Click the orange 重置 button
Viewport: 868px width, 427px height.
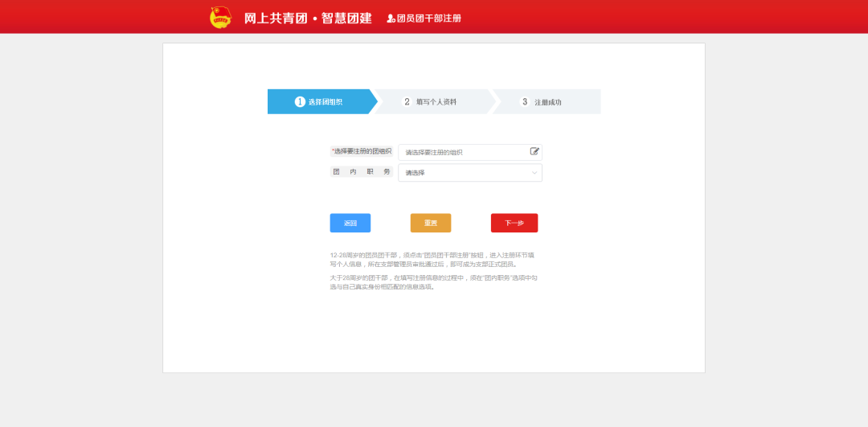[x=431, y=224]
